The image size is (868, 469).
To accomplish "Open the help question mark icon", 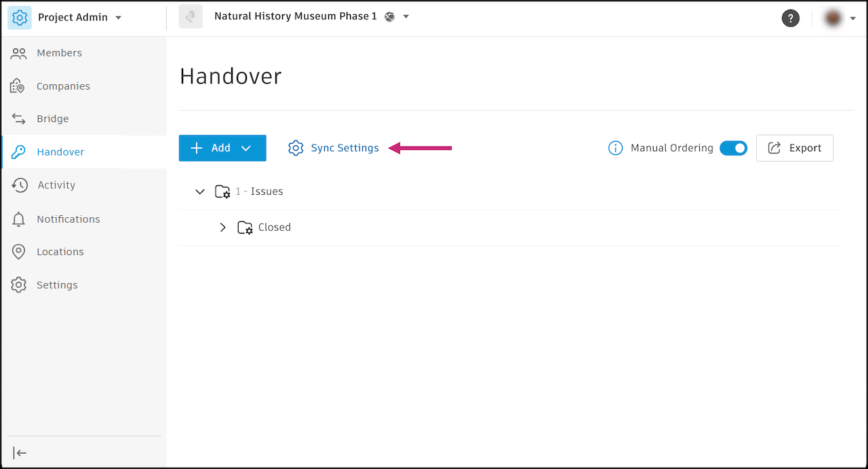I will click(791, 18).
